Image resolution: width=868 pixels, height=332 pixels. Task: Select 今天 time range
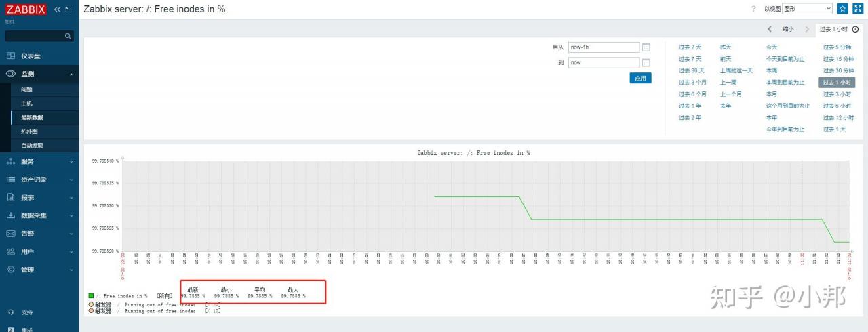(772, 47)
